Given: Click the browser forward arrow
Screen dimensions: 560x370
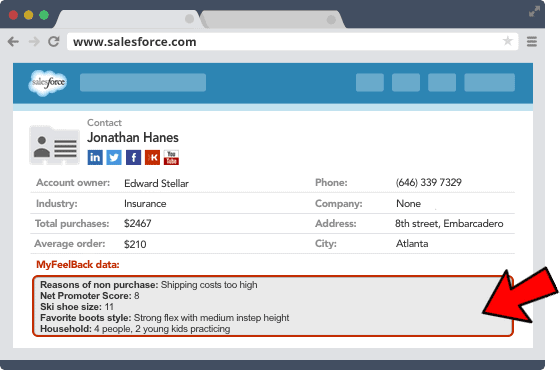Looking at the screenshot, I should tap(34, 42).
